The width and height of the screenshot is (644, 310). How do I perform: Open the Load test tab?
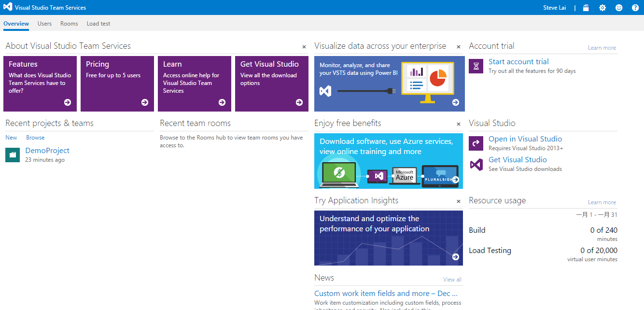point(98,24)
